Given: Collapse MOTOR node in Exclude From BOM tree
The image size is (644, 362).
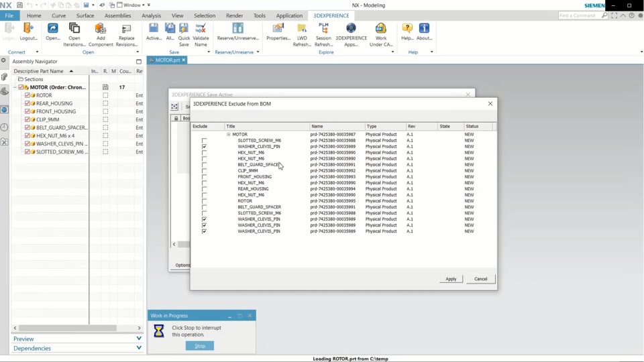Looking at the screenshot, I should point(229,134).
